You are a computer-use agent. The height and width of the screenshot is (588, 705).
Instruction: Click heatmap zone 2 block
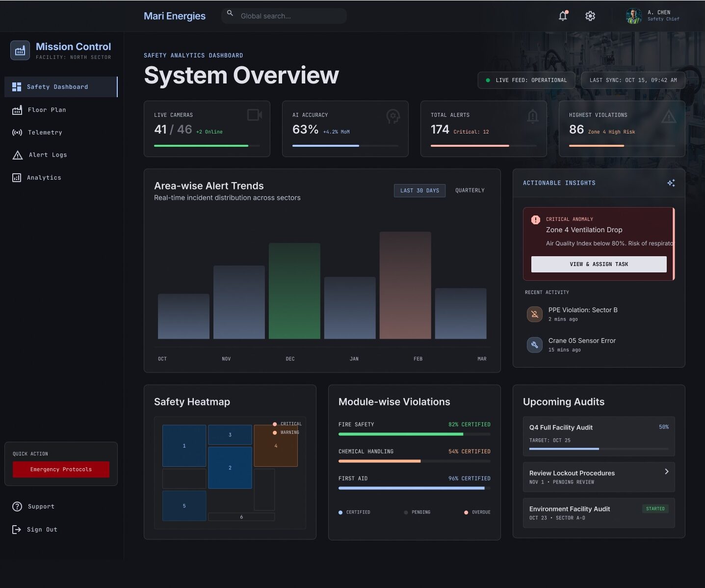(x=230, y=468)
